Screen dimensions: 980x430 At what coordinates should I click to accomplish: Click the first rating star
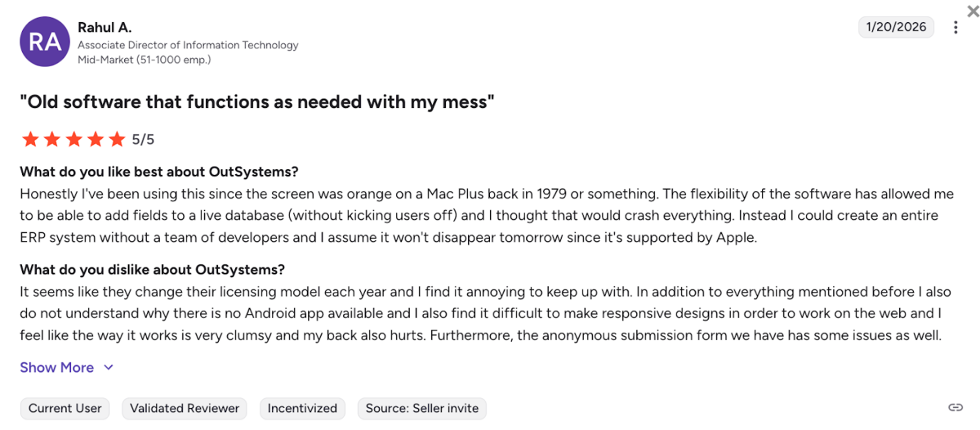click(30, 139)
